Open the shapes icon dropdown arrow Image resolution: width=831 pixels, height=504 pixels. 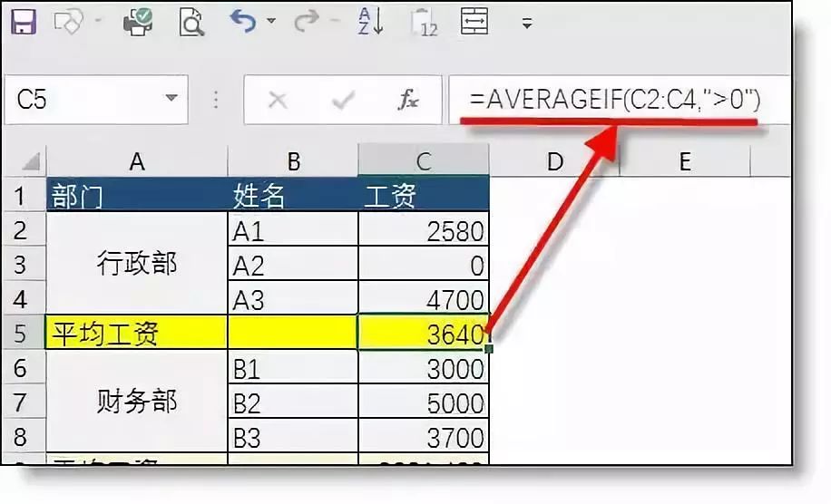pyautogui.click(x=98, y=21)
